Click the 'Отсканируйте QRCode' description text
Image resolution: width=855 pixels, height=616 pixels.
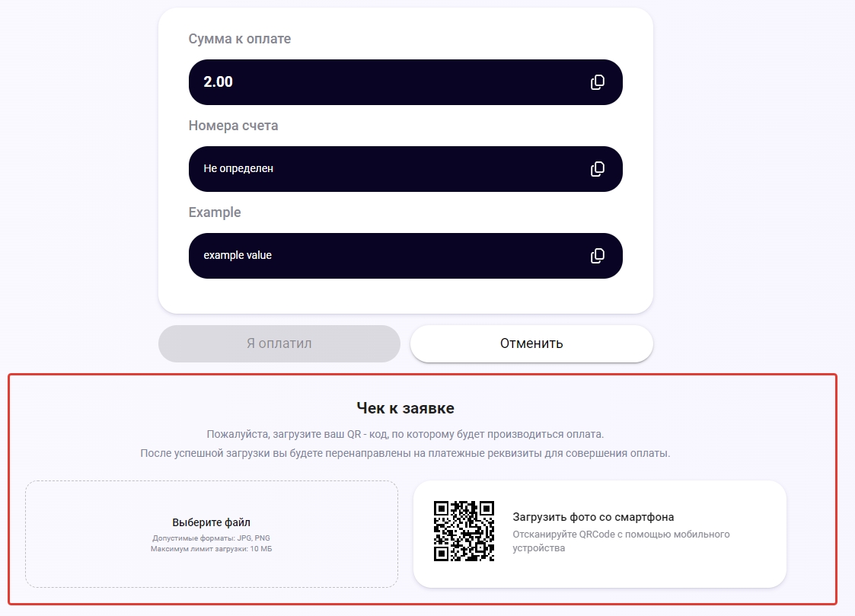621,541
